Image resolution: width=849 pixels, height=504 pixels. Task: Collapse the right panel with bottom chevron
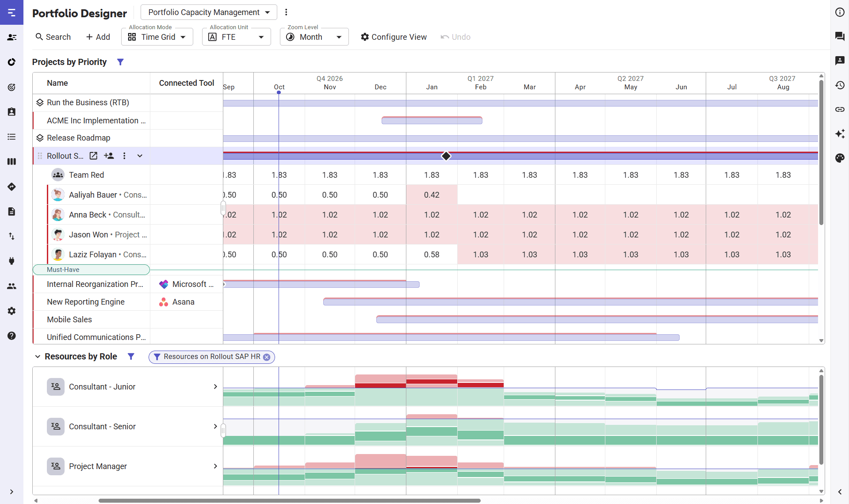pyautogui.click(x=840, y=492)
